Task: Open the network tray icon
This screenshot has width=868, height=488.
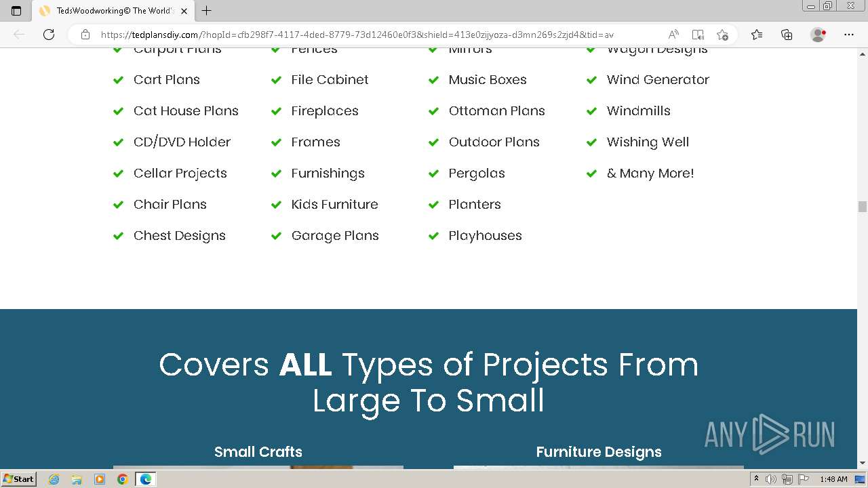Action: pyautogui.click(x=787, y=479)
